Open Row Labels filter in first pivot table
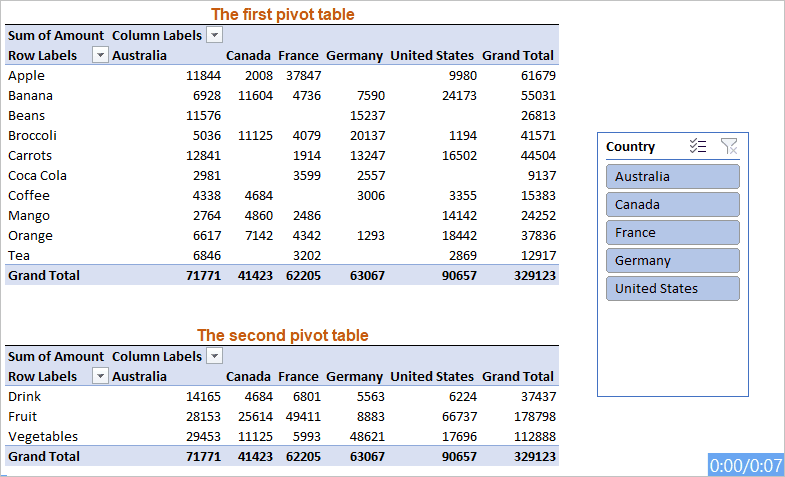Viewport: 785px width, 477px height. point(100,55)
